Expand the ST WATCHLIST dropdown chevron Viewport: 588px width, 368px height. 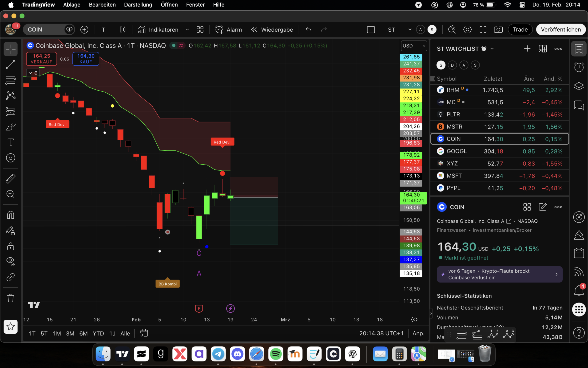coord(492,49)
